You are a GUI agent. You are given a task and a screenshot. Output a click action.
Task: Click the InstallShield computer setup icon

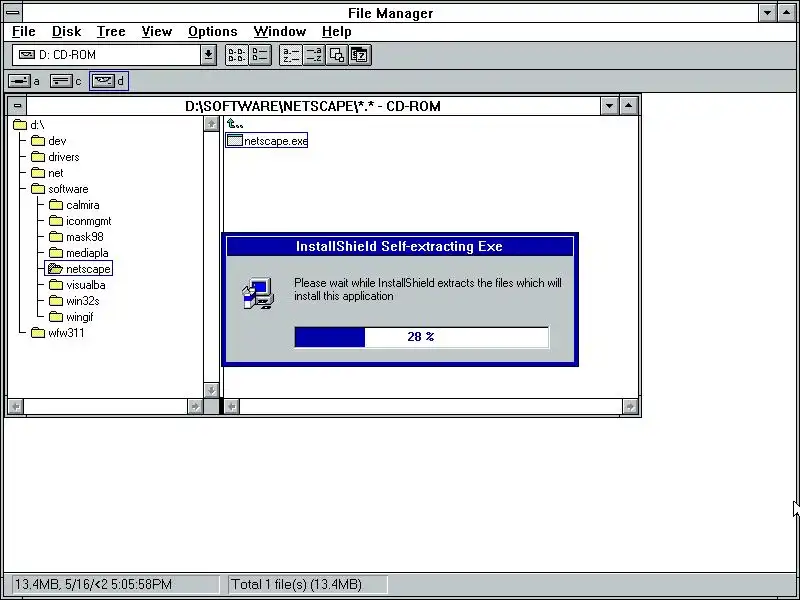click(x=258, y=293)
